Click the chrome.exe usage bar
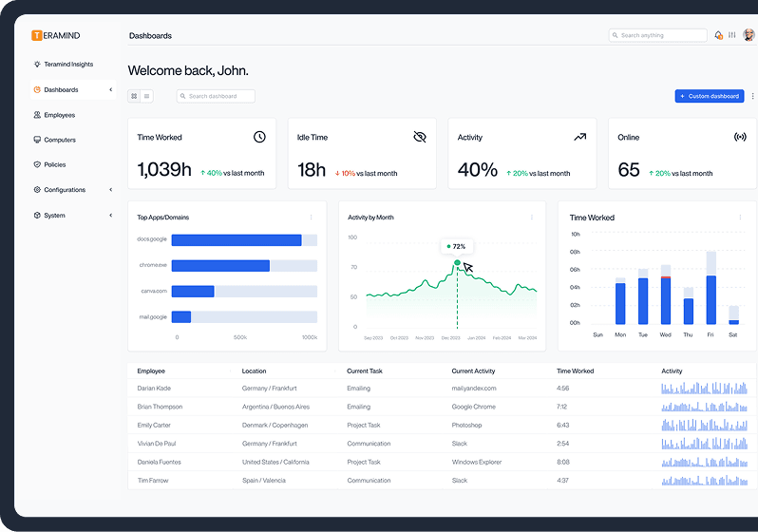This screenshot has height=532, width=758. 220,265
